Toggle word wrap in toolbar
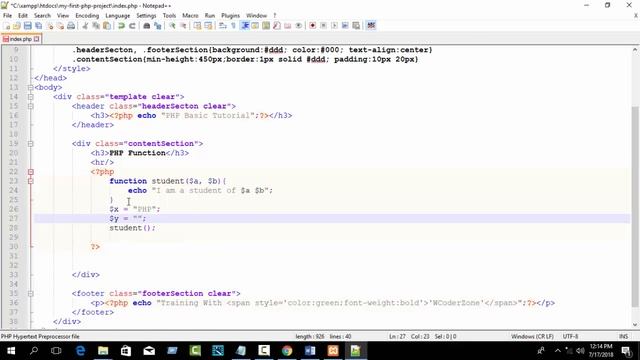This screenshot has width=640, height=360. pos(223,26)
